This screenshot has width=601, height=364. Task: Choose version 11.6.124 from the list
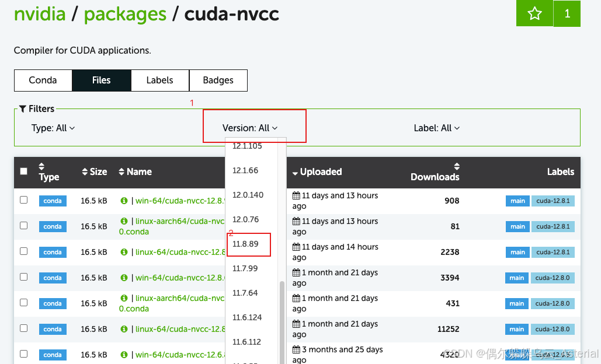pos(247,317)
